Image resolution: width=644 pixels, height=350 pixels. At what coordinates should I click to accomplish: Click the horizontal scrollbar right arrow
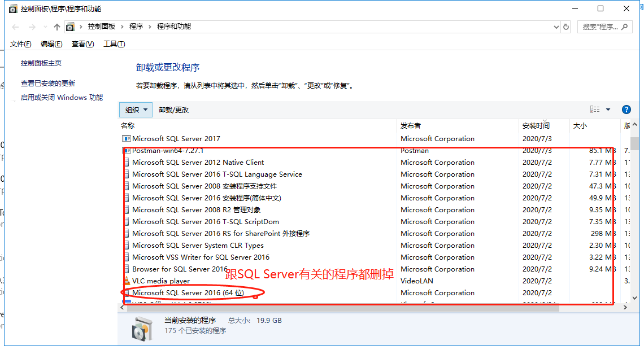coord(625,307)
